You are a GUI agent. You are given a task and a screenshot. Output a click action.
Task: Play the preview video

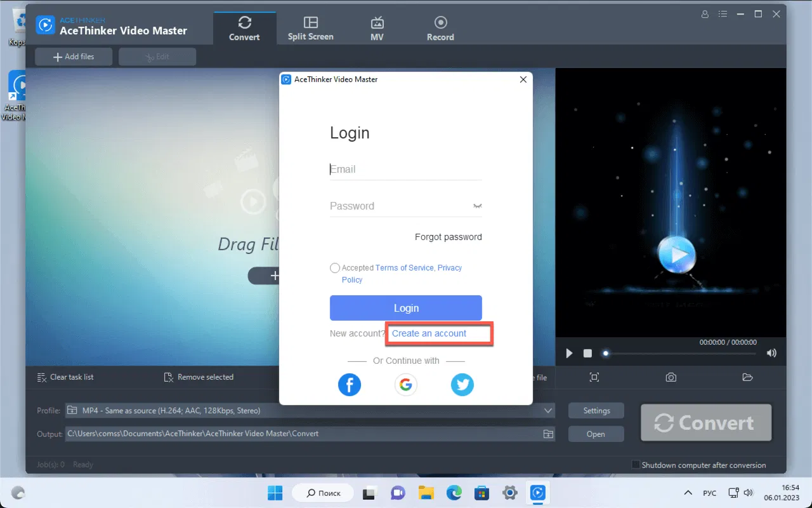pyautogui.click(x=569, y=353)
